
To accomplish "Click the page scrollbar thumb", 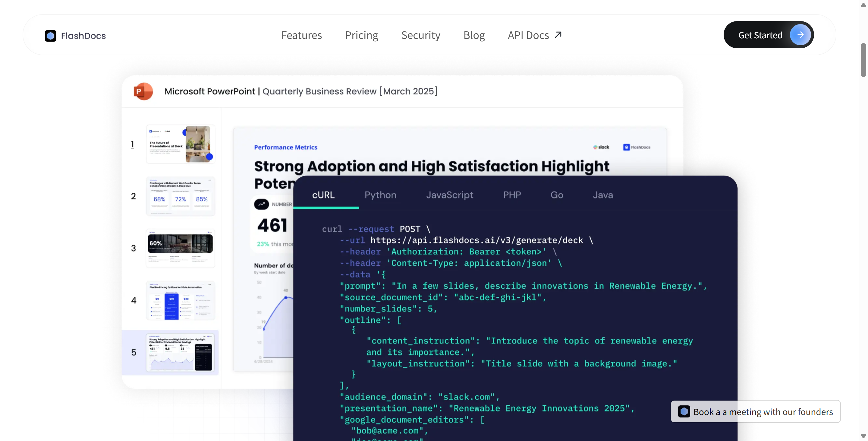I will (x=863, y=60).
